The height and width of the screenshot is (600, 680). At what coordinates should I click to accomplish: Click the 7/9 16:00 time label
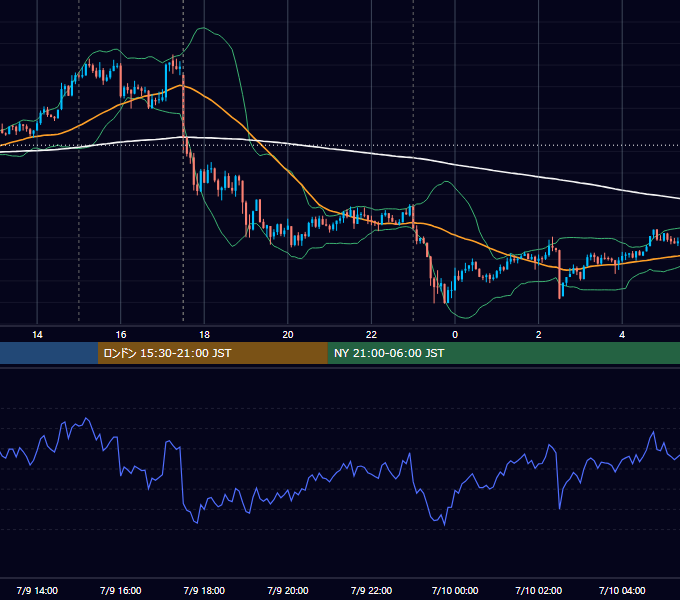pos(121,590)
